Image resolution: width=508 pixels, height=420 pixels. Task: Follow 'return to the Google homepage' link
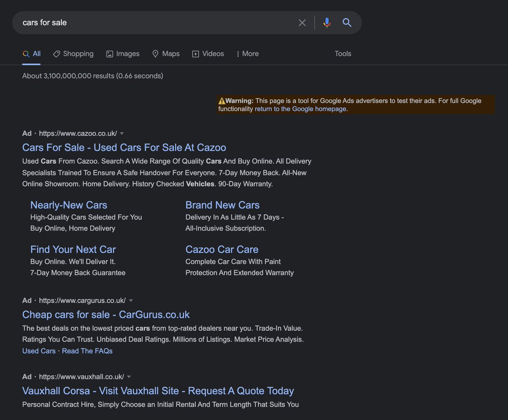(x=301, y=109)
